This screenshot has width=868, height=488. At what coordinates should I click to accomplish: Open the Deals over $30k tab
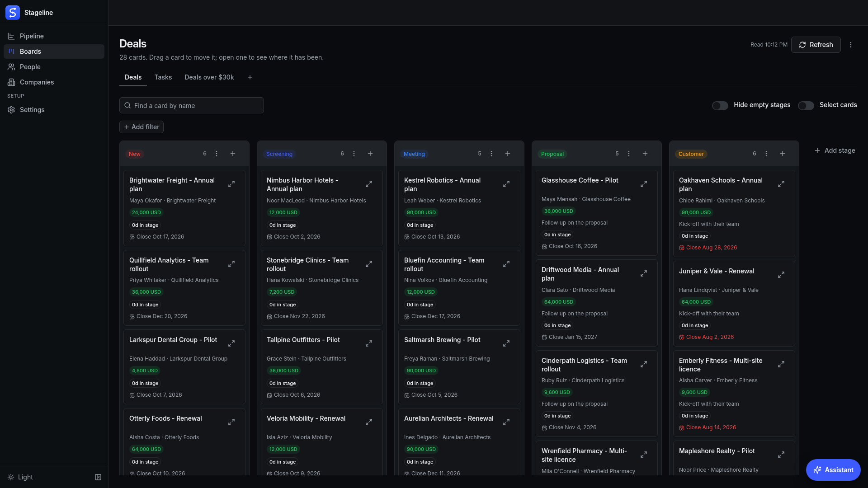(209, 77)
